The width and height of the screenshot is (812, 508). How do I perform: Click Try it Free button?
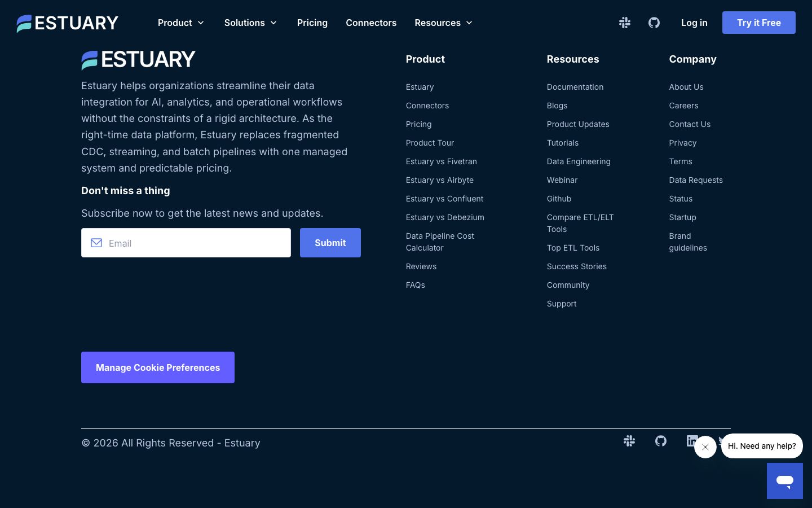(759, 23)
